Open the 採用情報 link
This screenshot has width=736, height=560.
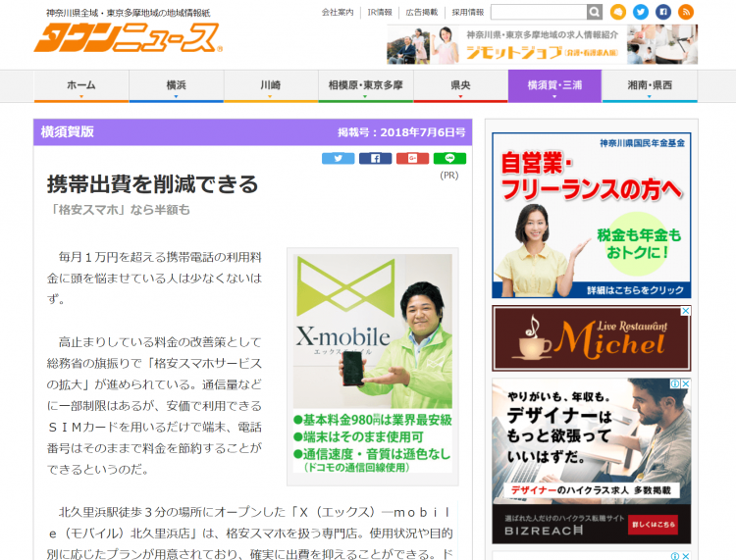[467, 12]
